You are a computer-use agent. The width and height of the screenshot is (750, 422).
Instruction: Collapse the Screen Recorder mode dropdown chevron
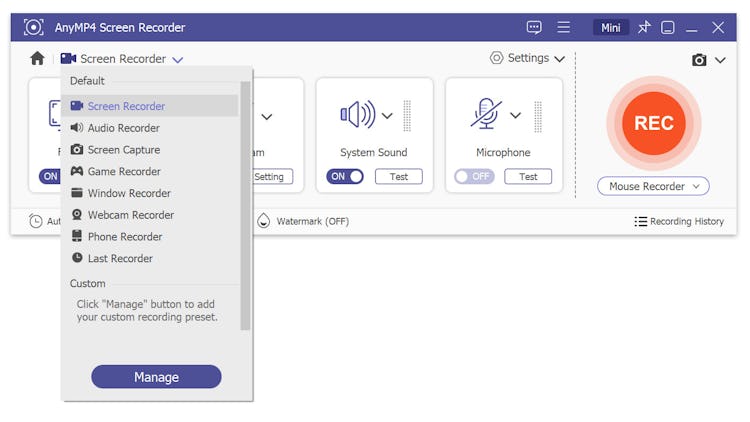click(177, 60)
